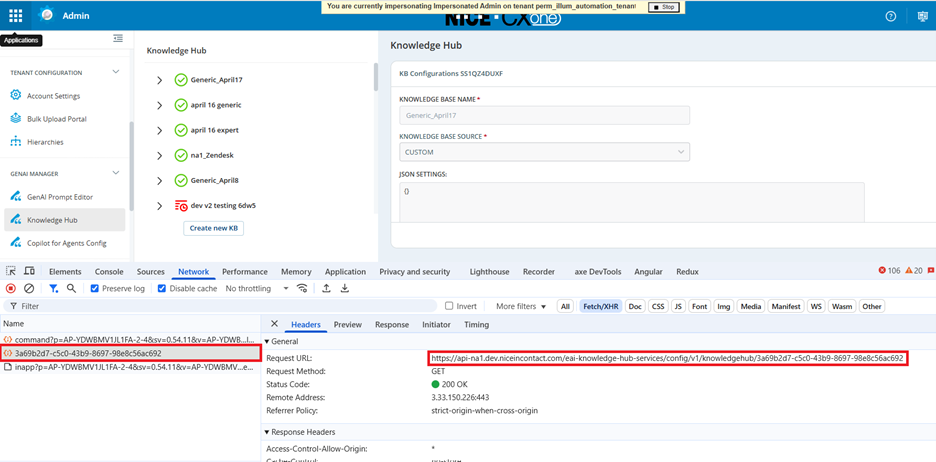Image resolution: width=936 pixels, height=462 pixels.
Task: Expand the na1_Zendesk knowledge base row
Action: point(159,155)
